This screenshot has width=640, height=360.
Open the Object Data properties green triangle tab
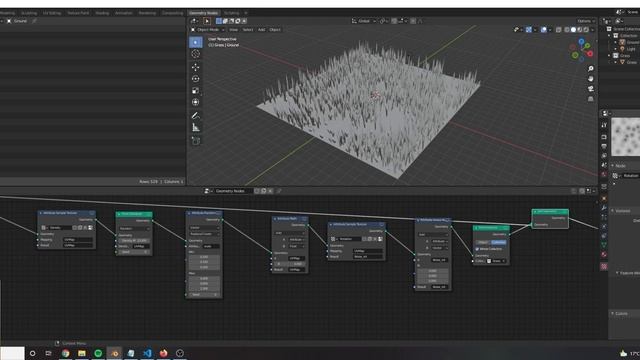(x=604, y=244)
